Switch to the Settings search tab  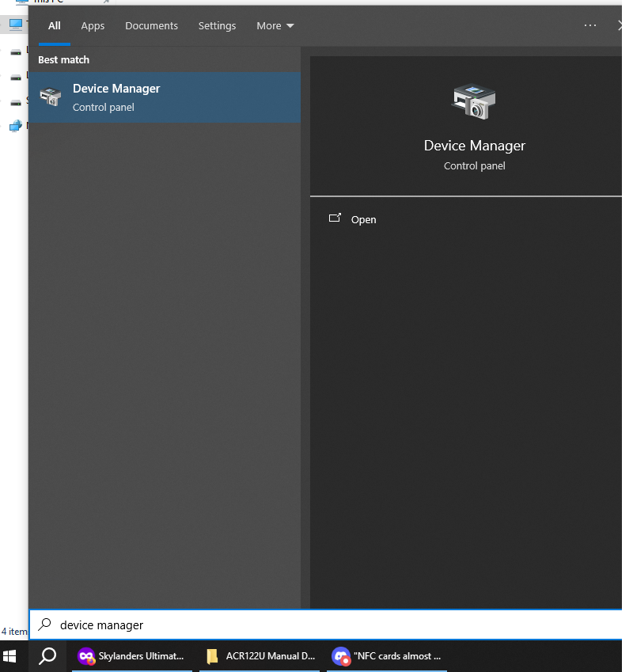click(217, 25)
